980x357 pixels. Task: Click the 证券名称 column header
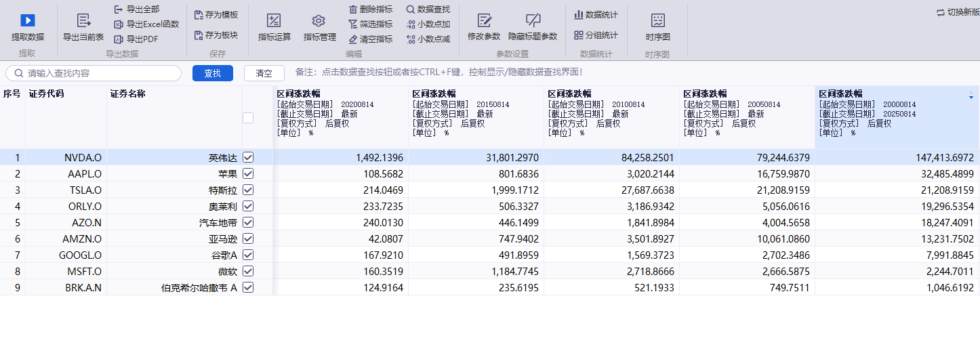(x=174, y=117)
